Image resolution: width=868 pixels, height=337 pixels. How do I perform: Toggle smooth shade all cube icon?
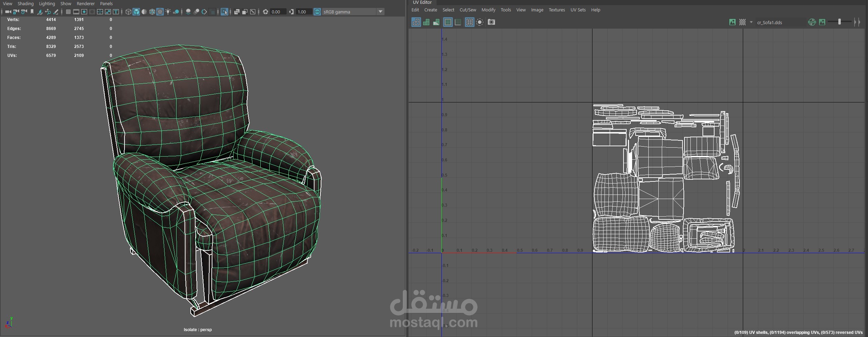pyautogui.click(x=136, y=12)
